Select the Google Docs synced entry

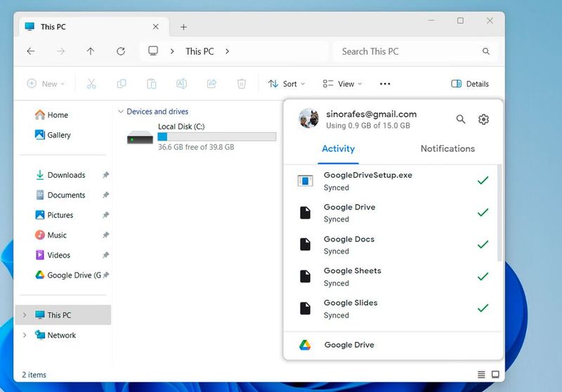click(391, 244)
